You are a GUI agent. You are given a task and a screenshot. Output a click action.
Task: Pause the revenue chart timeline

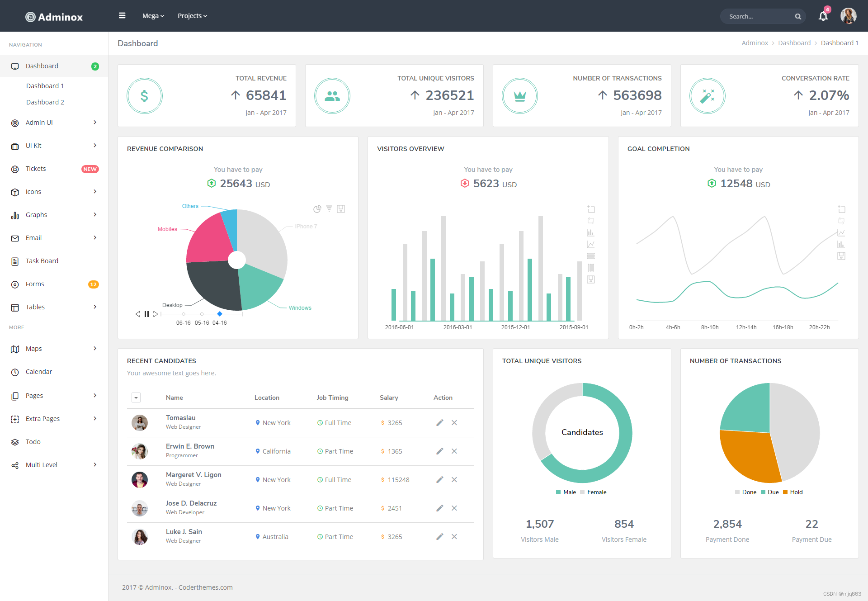pos(146,314)
